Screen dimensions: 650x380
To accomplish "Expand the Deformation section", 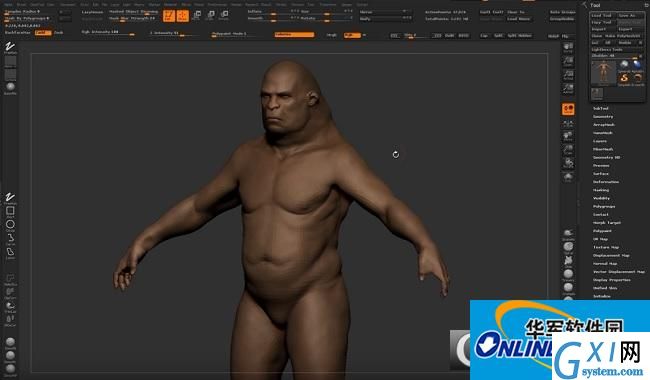I will [x=606, y=182].
